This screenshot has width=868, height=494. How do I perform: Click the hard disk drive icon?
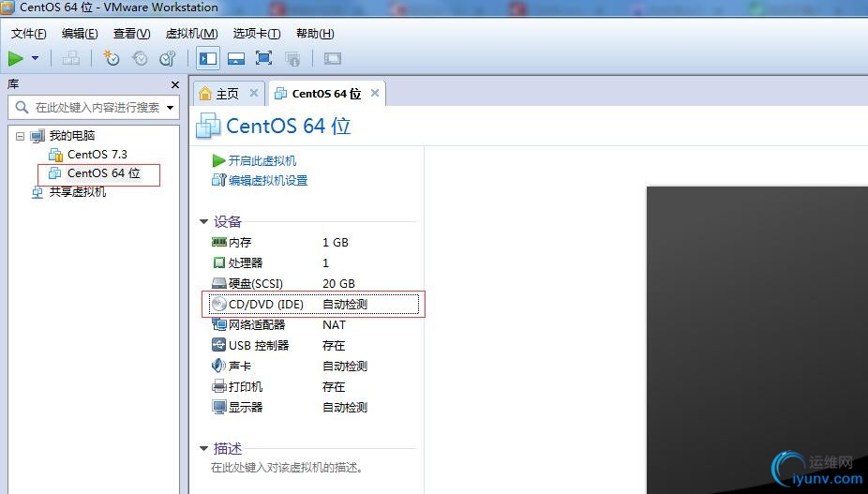[219, 283]
